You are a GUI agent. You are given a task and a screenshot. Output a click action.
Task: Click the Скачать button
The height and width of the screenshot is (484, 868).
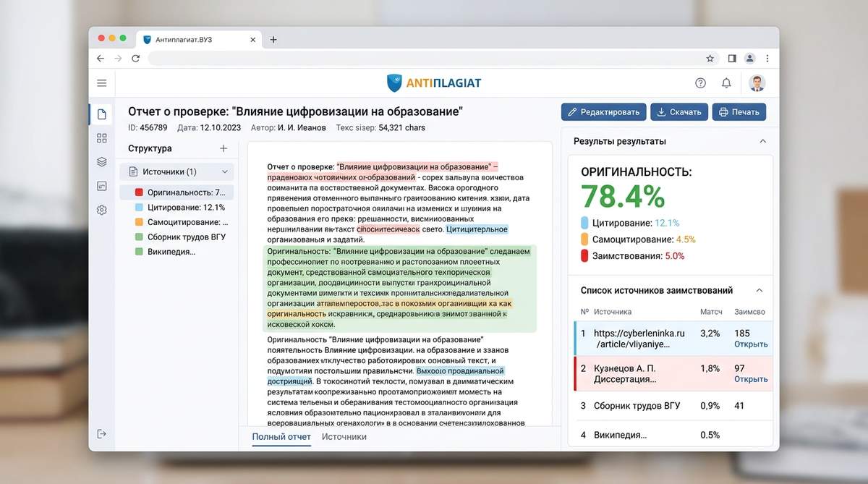678,112
